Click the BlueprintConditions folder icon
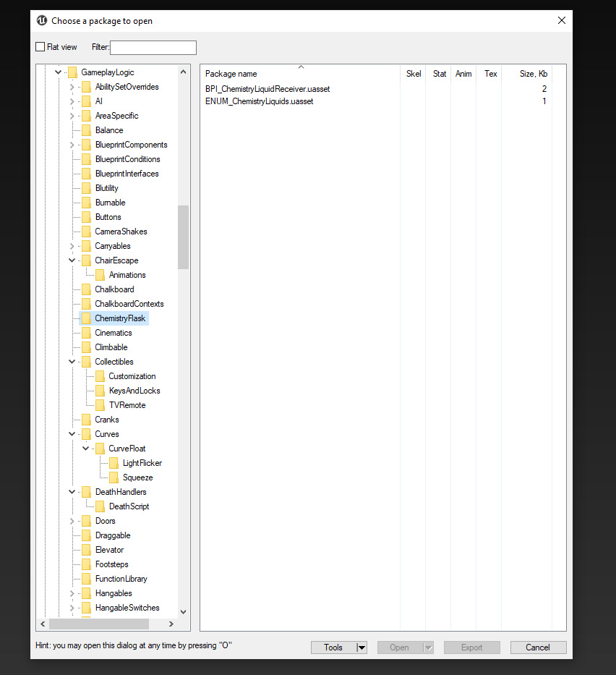This screenshot has height=675, width=616. tap(87, 159)
